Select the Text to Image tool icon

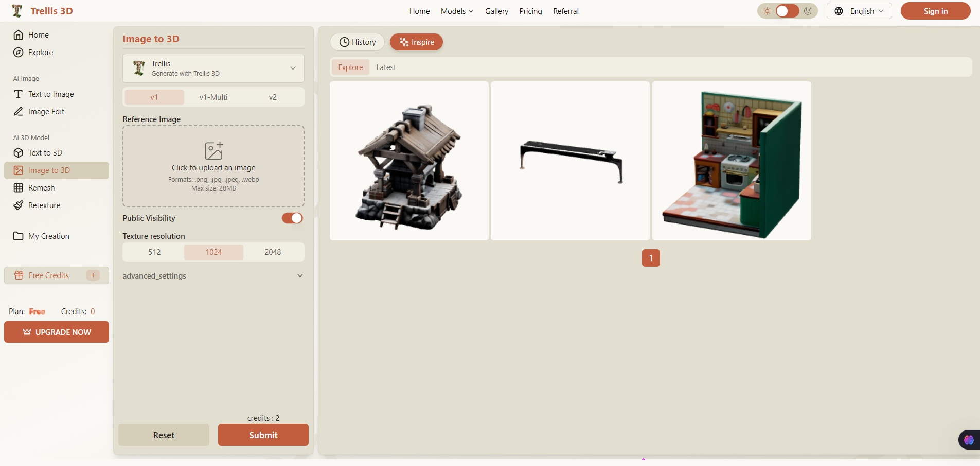[x=19, y=94]
